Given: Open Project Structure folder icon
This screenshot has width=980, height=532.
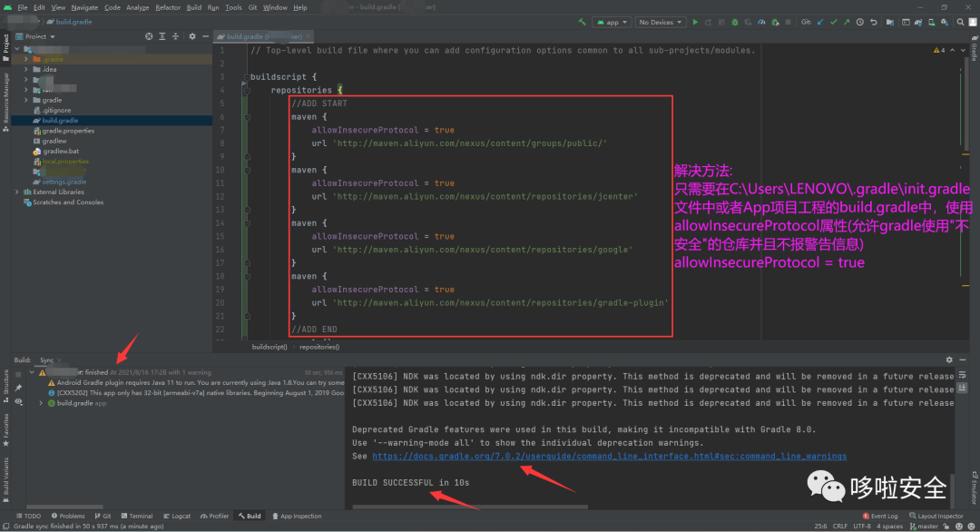Looking at the screenshot, I should [890, 22].
